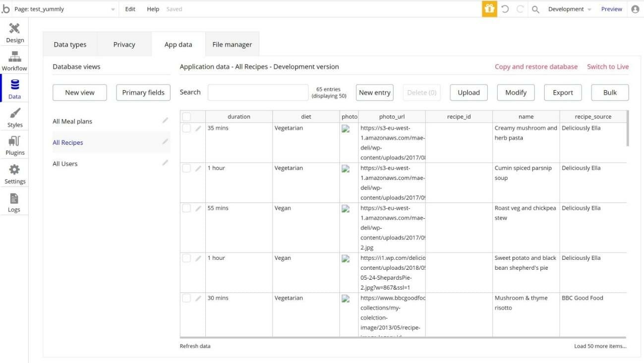Open the Design tab in sidebar
The width and height of the screenshot is (644, 363).
pyautogui.click(x=14, y=33)
